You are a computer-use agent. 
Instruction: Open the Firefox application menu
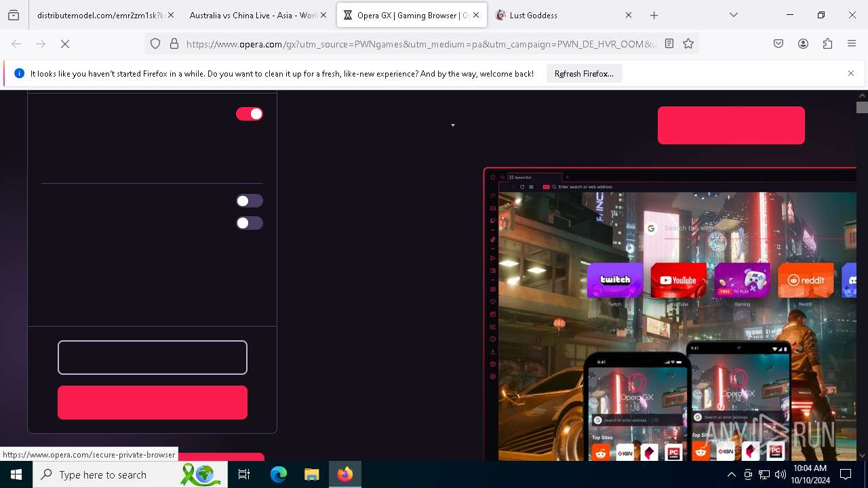(x=852, y=43)
